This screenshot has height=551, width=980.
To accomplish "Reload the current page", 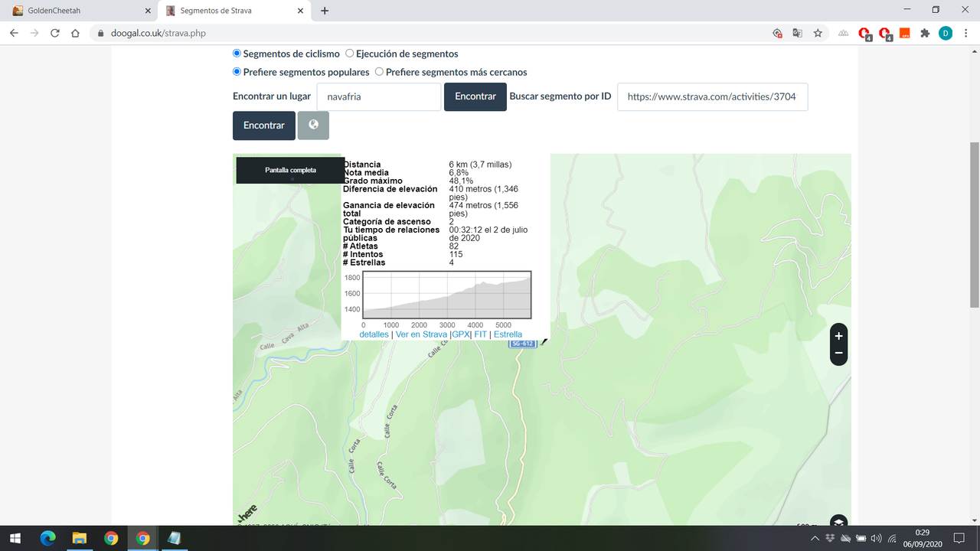I will [54, 33].
